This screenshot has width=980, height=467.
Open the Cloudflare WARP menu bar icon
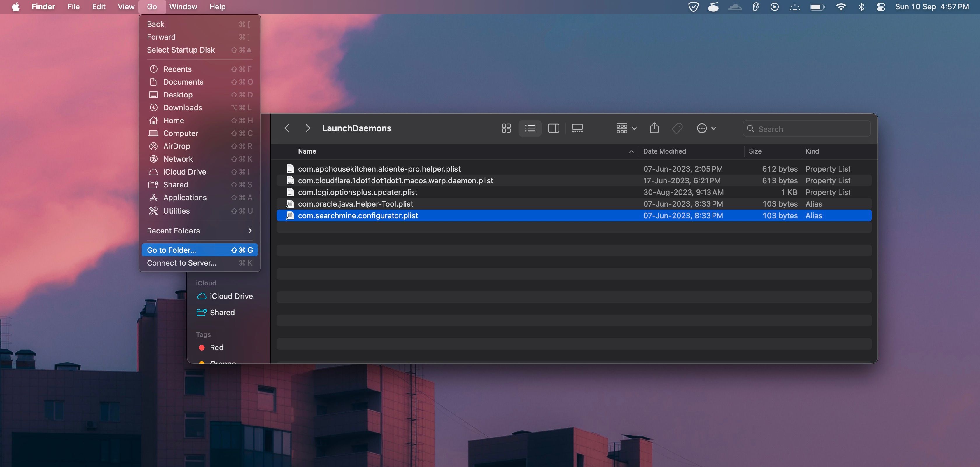click(735, 6)
